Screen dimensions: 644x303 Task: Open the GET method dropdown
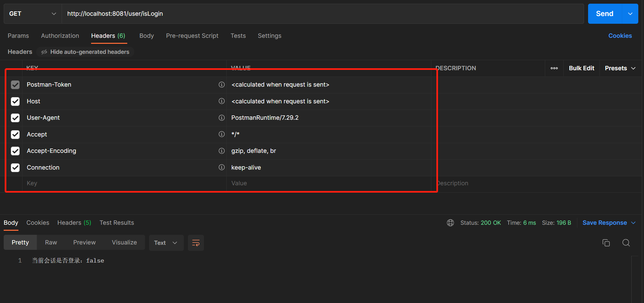point(32,14)
